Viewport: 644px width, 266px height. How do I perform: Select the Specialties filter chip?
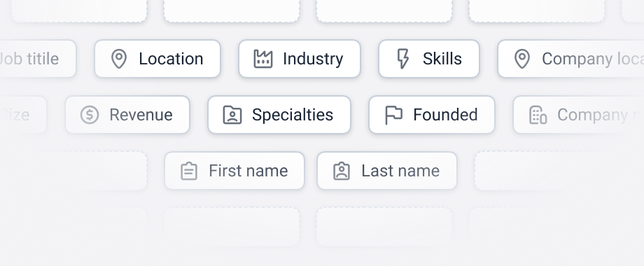[x=279, y=115]
